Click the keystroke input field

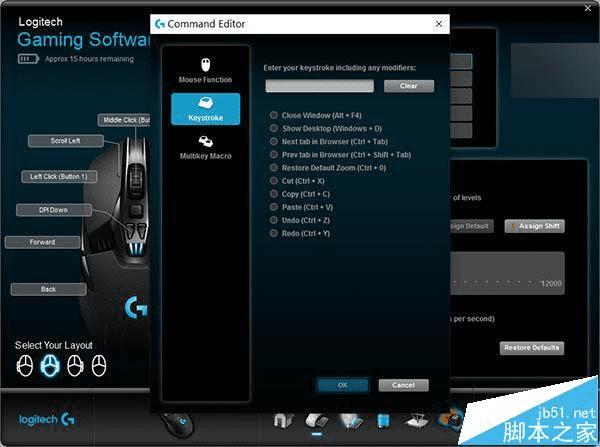(x=320, y=86)
